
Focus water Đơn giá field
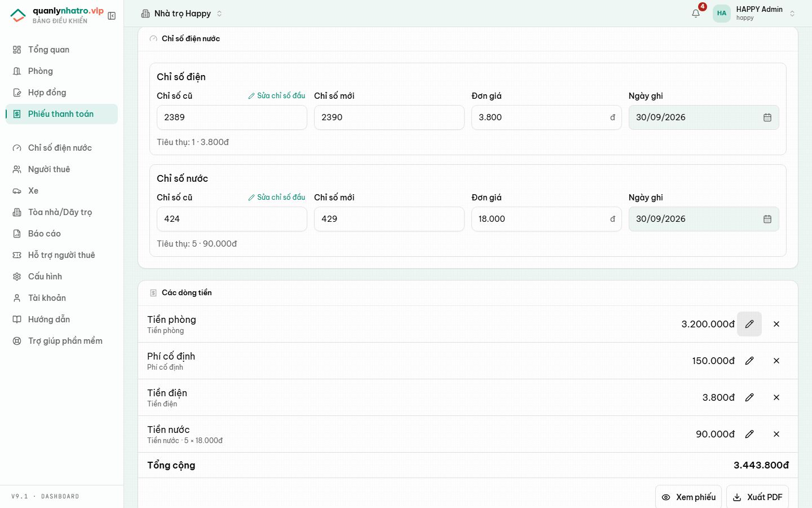pos(546,219)
